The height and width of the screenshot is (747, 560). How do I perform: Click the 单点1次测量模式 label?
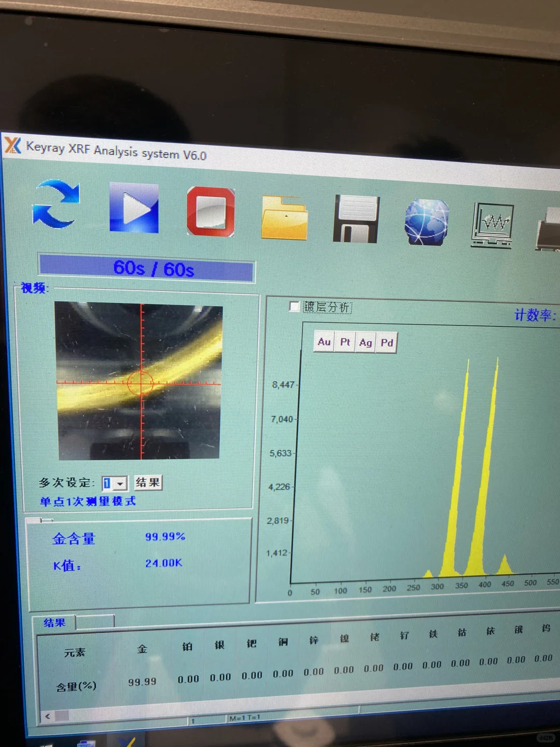point(88,501)
